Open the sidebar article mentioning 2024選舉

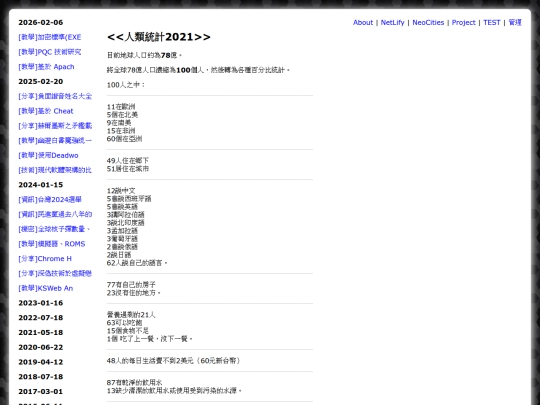tap(50, 200)
